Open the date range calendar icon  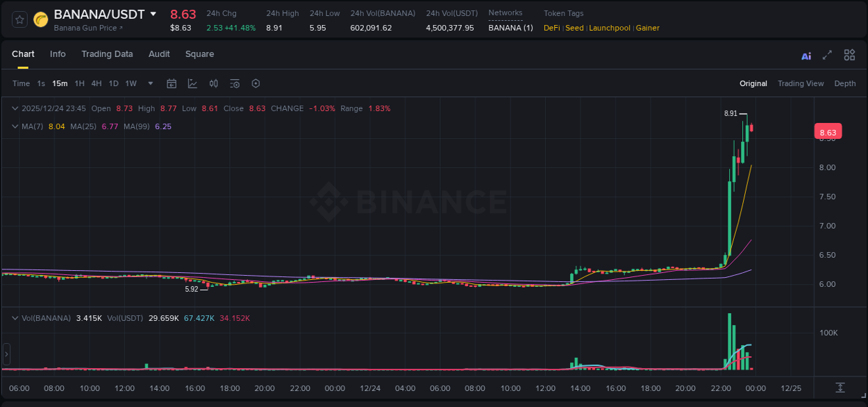(x=172, y=83)
